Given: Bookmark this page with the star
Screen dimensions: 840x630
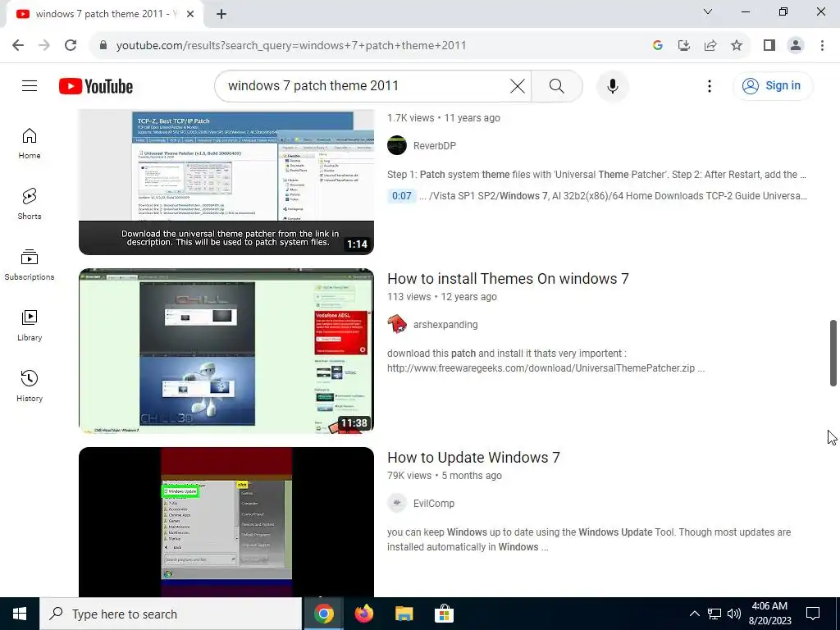Looking at the screenshot, I should (737, 45).
